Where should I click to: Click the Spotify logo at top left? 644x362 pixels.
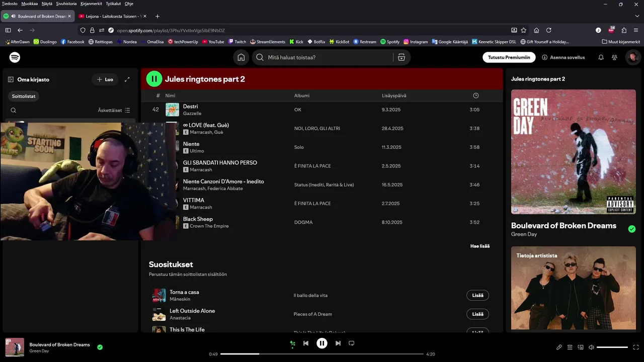15,57
